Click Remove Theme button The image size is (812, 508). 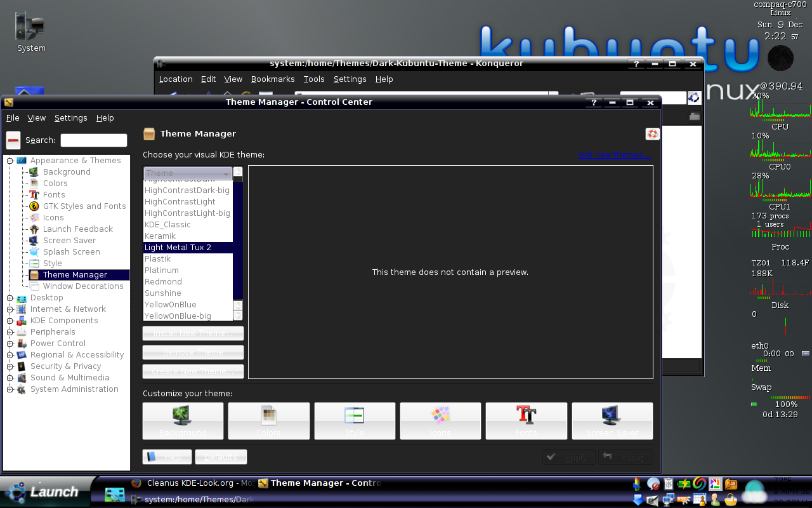coord(193,352)
